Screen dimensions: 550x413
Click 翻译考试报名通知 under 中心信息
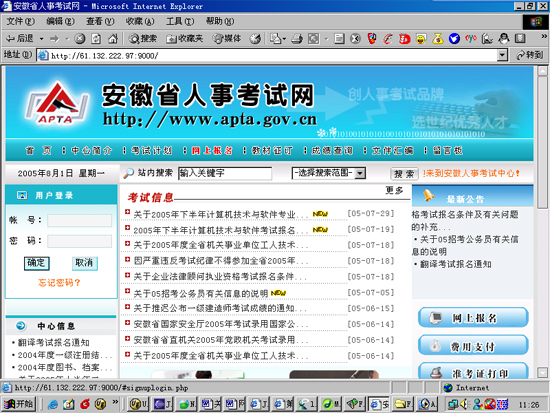coord(53,342)
